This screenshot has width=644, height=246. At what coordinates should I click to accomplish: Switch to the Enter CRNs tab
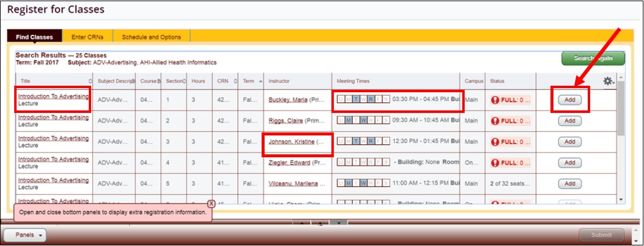[x=88, y=37]
